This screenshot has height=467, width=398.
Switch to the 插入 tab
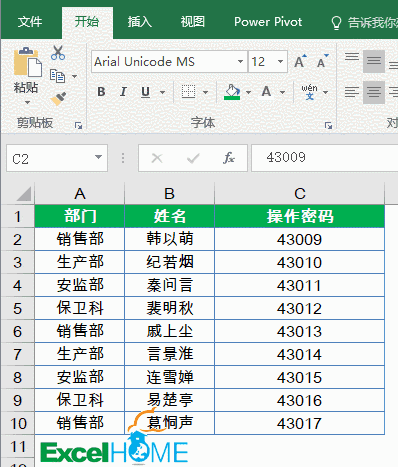[140, 22]
